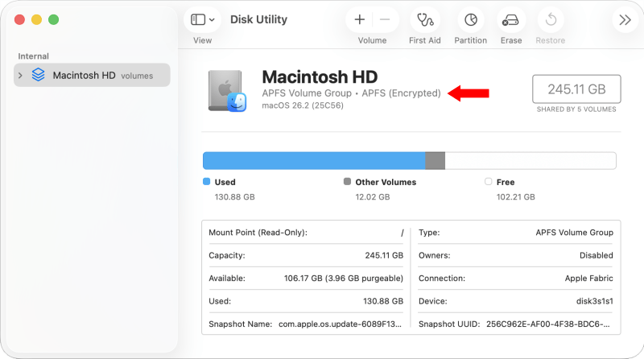Click the Mount Point (Read-Only) row
Screen dimensions: 644x359
pyautogui.click(x=306, y=233)
